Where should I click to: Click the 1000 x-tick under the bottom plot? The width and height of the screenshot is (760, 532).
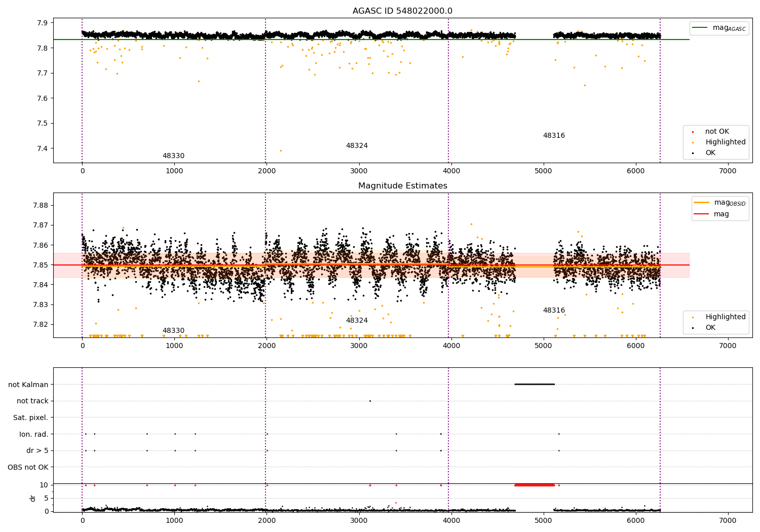pos(174,520)
